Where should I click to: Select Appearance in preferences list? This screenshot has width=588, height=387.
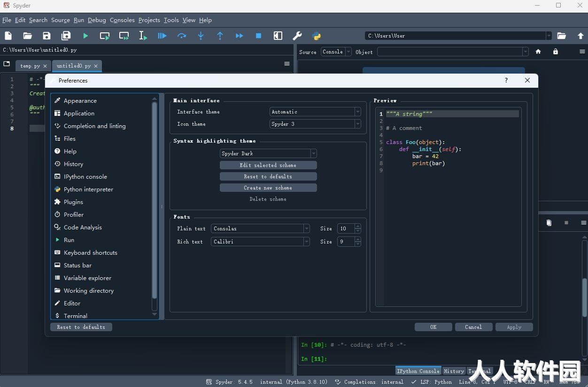(x=101, y=100)
